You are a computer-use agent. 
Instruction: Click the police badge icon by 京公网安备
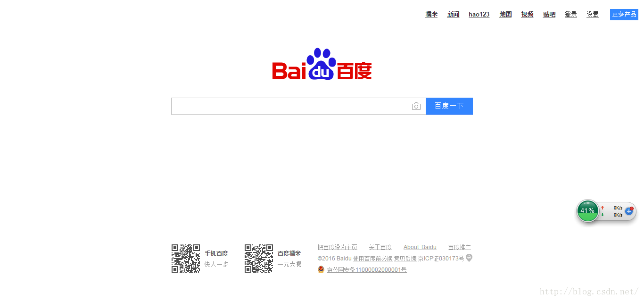coord(321,269)
